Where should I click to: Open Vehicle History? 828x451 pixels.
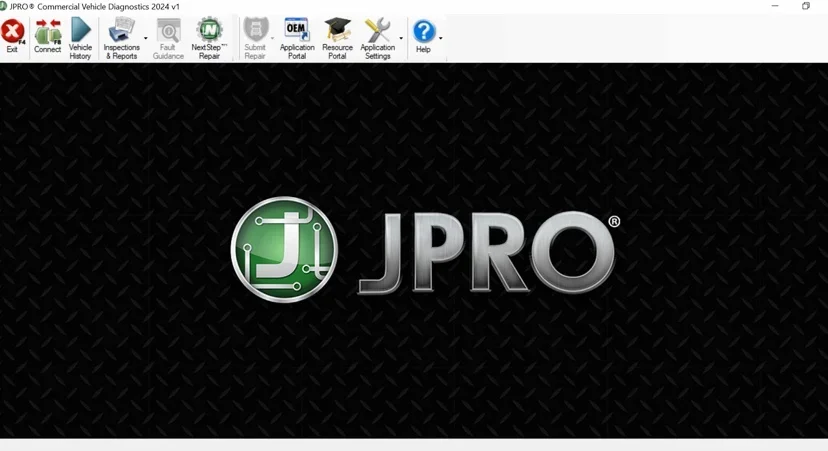pos(80,37)
